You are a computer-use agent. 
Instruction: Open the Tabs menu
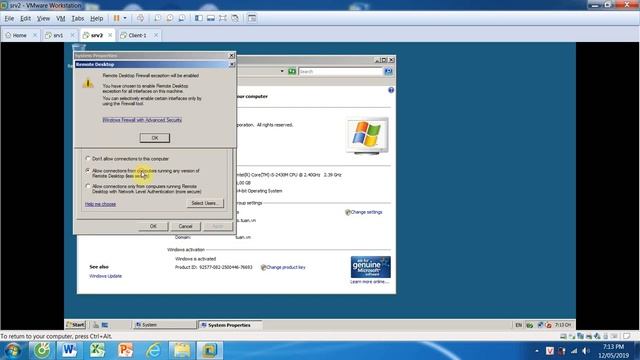pyautogui.click(x=78, y=18)
